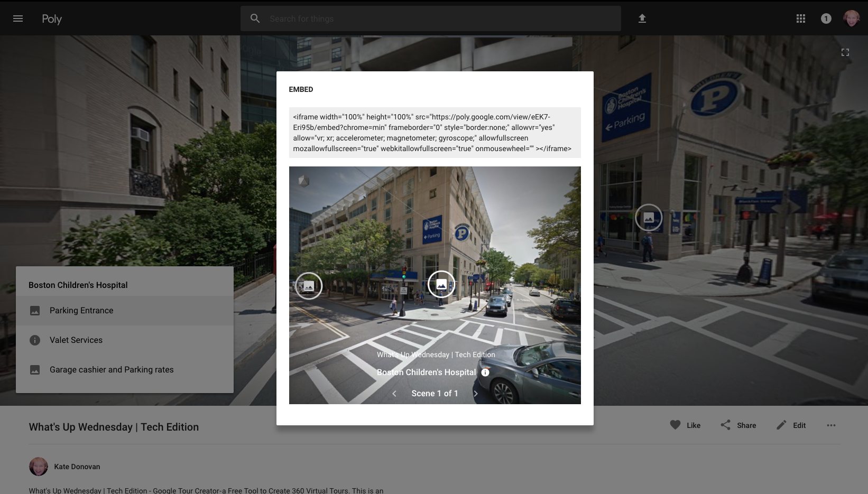Open the more options ellipsis menu
Image resolution: width=868 pixels, height=494 pixels.
831,425
